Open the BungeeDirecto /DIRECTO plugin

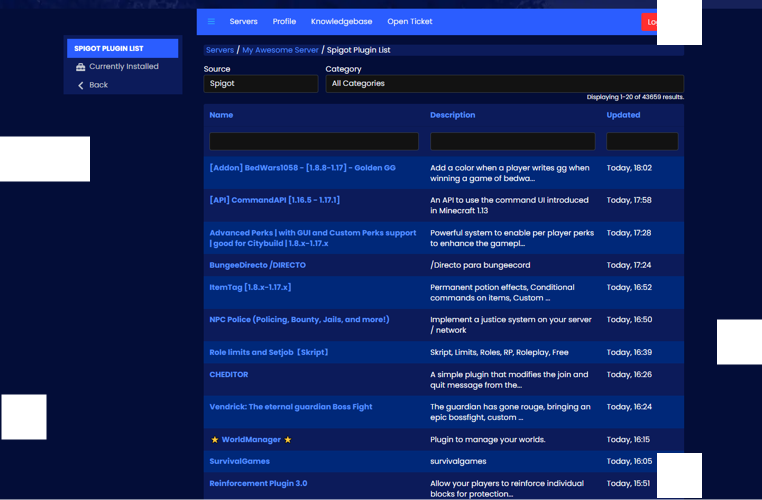pos(257,265)
